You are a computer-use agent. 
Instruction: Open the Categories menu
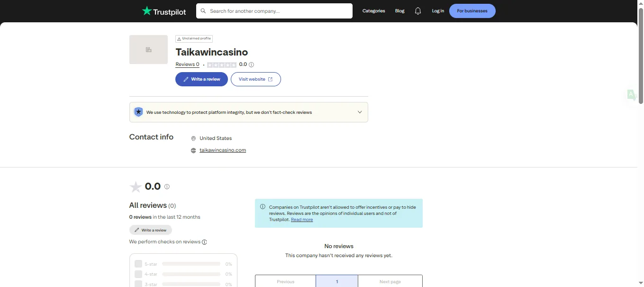373,11
